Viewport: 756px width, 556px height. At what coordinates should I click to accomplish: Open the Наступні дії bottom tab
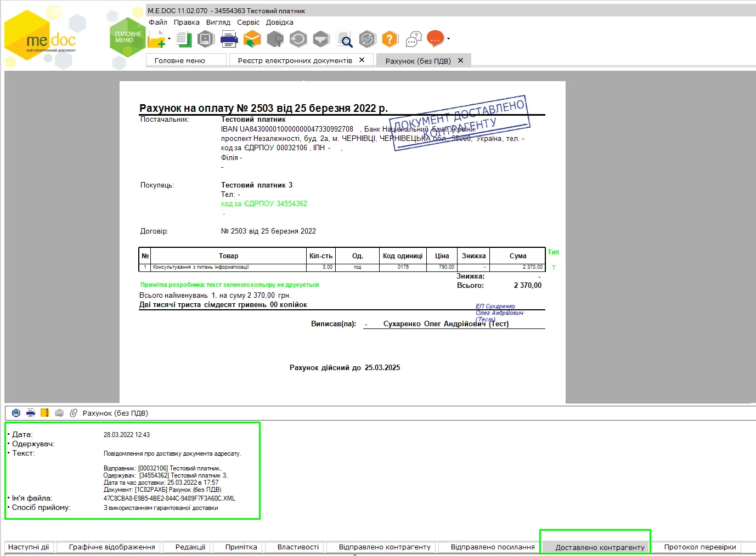point(29,547)
